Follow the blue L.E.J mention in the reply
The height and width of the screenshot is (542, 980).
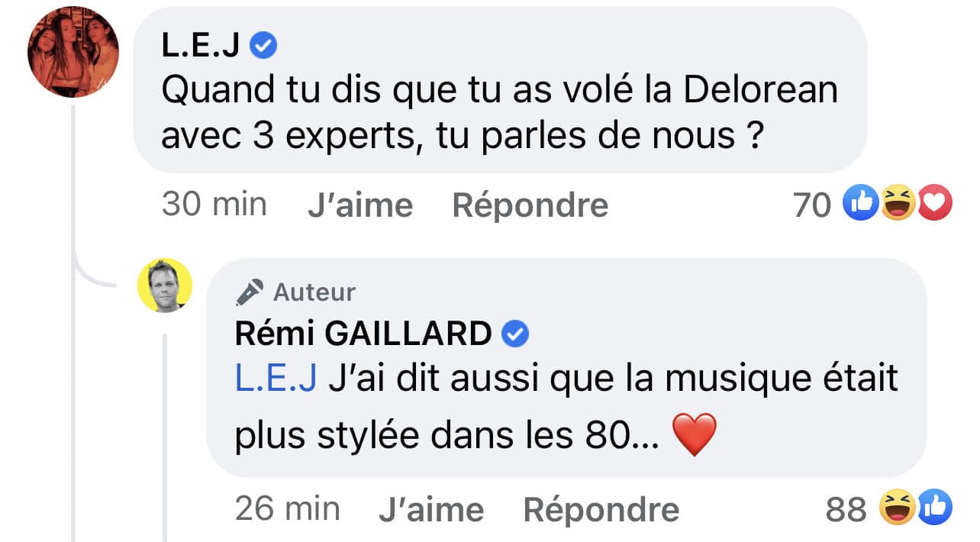point(276,379)
